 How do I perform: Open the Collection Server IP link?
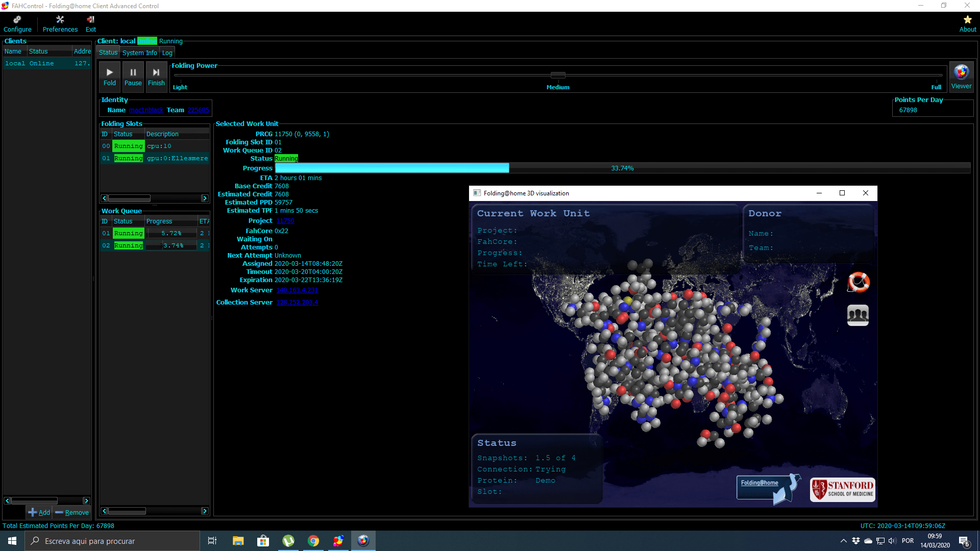(297, 303)
